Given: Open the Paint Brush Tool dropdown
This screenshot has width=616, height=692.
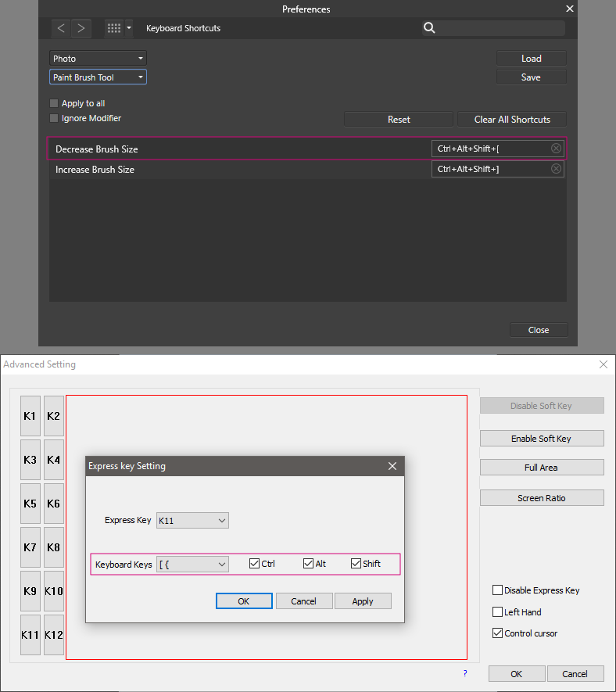Looking at the screenshot, I should [98, 77].
